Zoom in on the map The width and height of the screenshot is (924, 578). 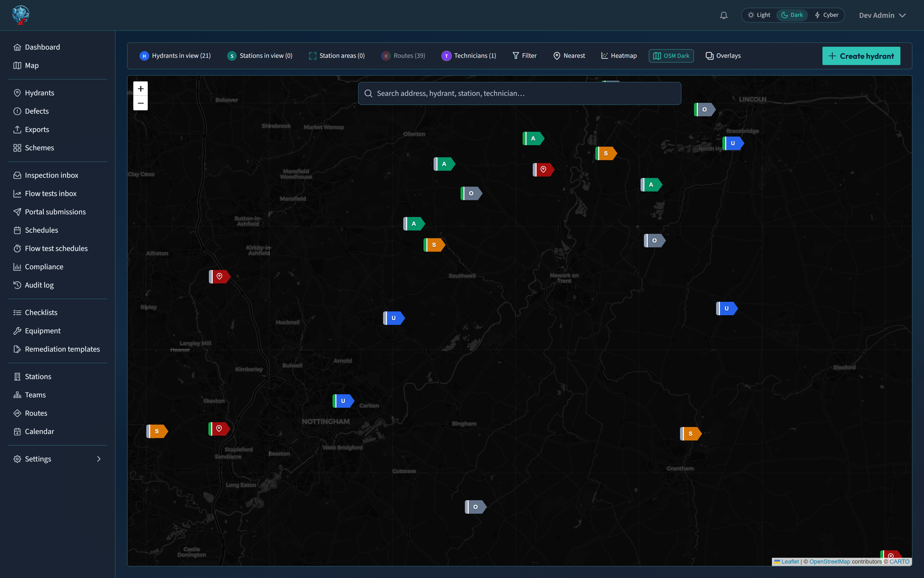(141, 89)
